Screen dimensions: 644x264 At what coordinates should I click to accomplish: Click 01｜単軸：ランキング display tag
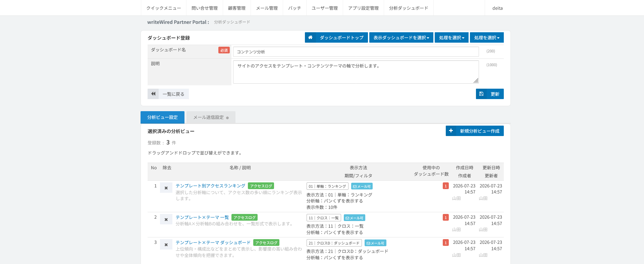click(x=327, y=186)
